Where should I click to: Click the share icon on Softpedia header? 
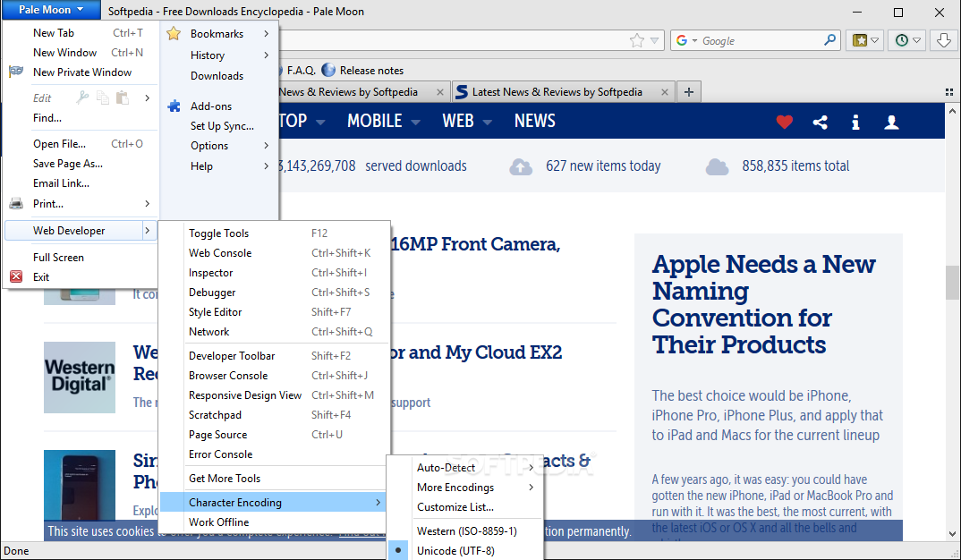pos(820,122)
